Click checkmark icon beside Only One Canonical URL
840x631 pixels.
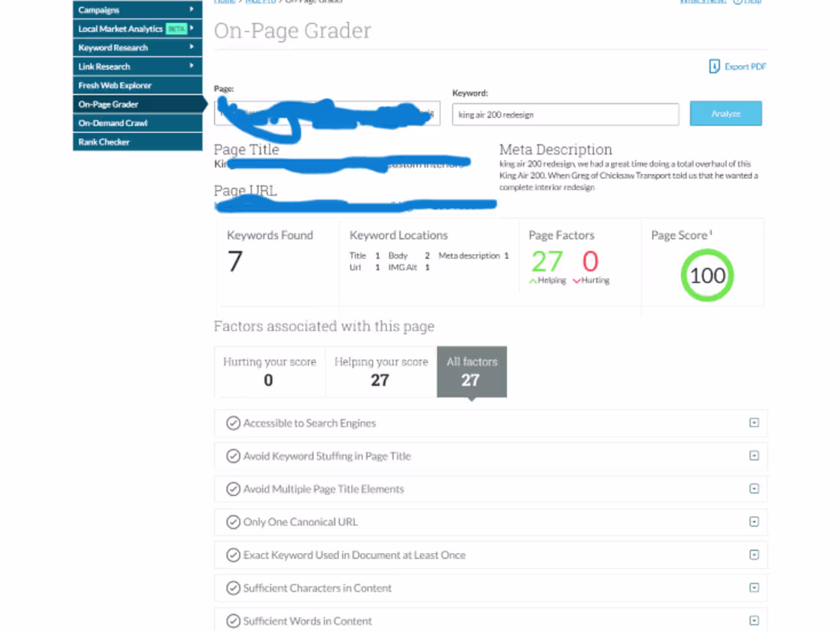coord(233,522)
